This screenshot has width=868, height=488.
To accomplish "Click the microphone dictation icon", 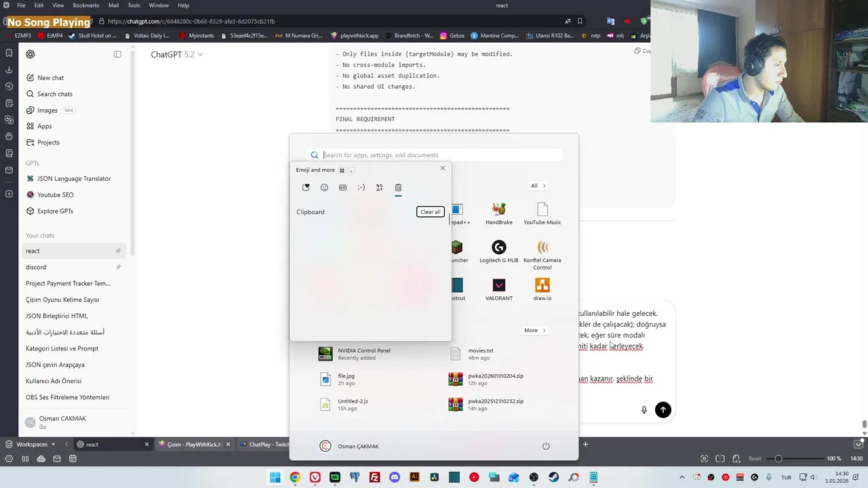I will (644, 409).
